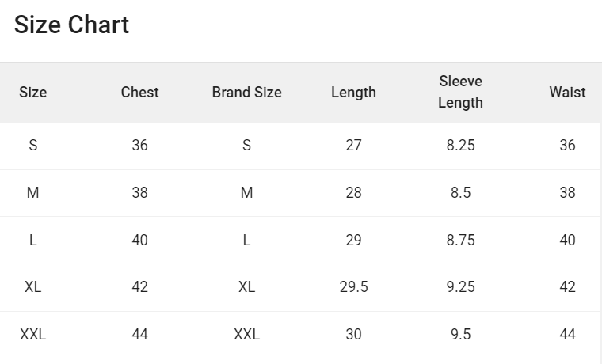Select the Length column header
Screen dimensions: 602x364
(353, 93)
